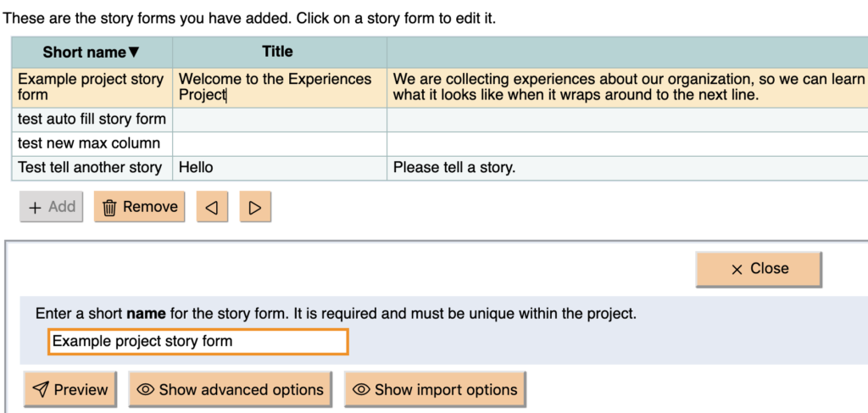The width and height of the screenshot is (868, 413).
Task: Open the 'Test tell another story' form
Action: pos(92,168)
